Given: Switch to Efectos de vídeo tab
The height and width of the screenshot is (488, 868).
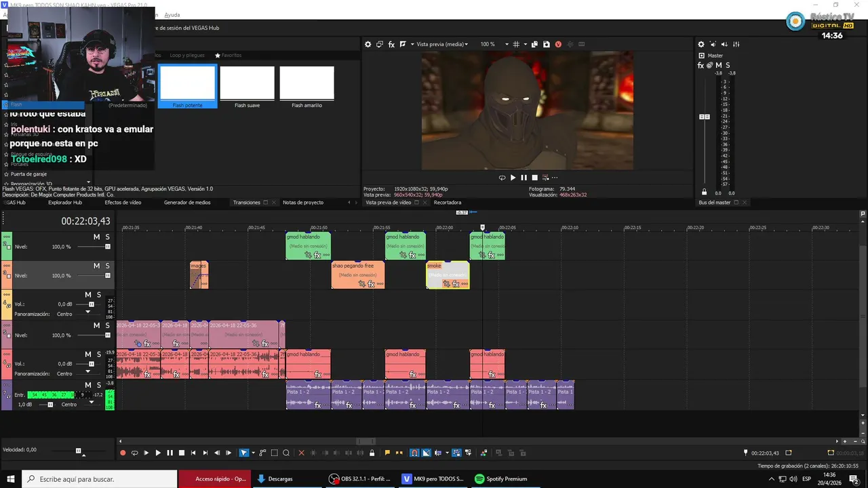Looking at the screenshot, I should tap(123, 203).
